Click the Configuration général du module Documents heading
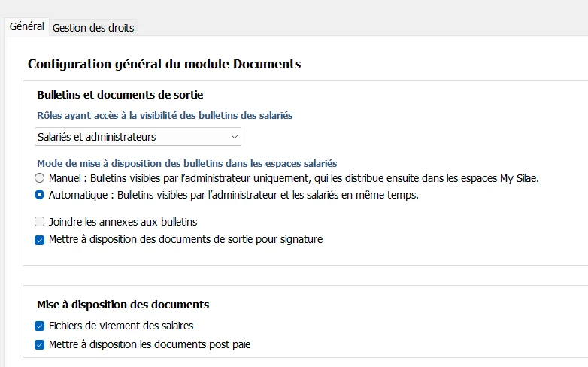 coord(164,64)
